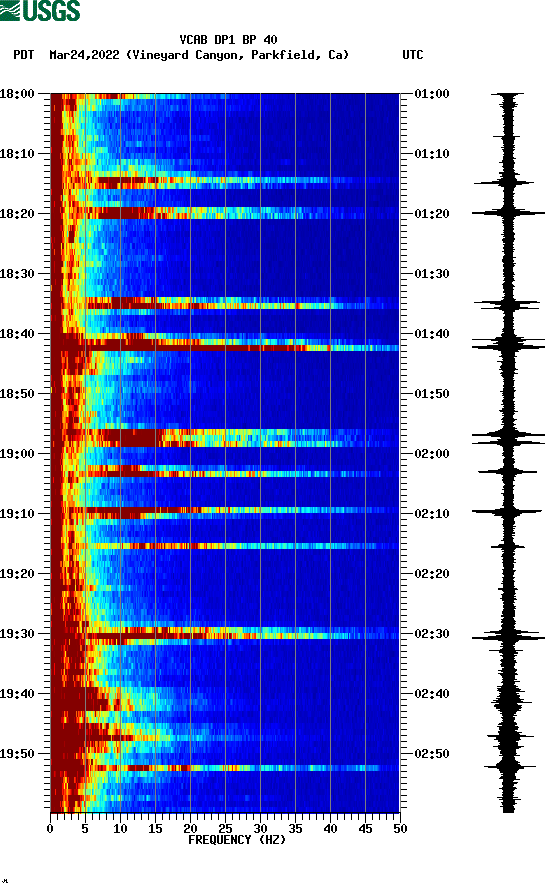Click the 20 Hz frequency tick label
Viewport: 552px width, 892px height.
[190, 829]
